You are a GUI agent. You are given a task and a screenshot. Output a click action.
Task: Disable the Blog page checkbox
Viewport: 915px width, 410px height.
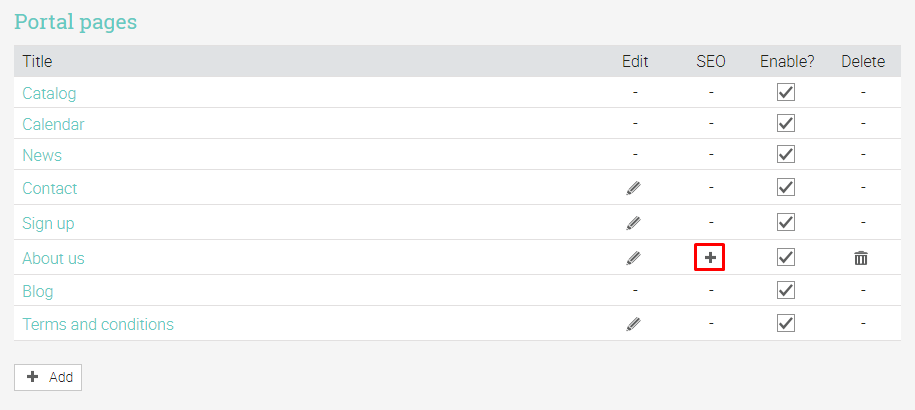tap(786, 290)
